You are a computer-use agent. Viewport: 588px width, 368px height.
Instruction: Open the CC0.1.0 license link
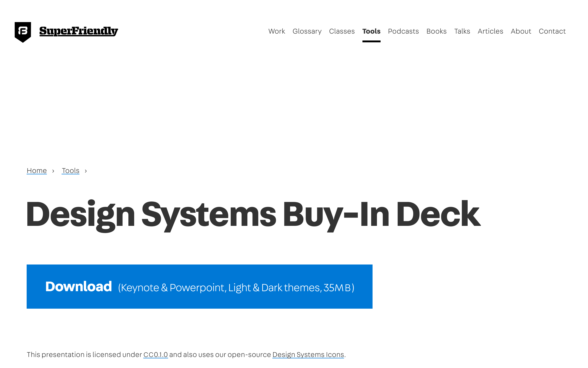click(155, 355)
